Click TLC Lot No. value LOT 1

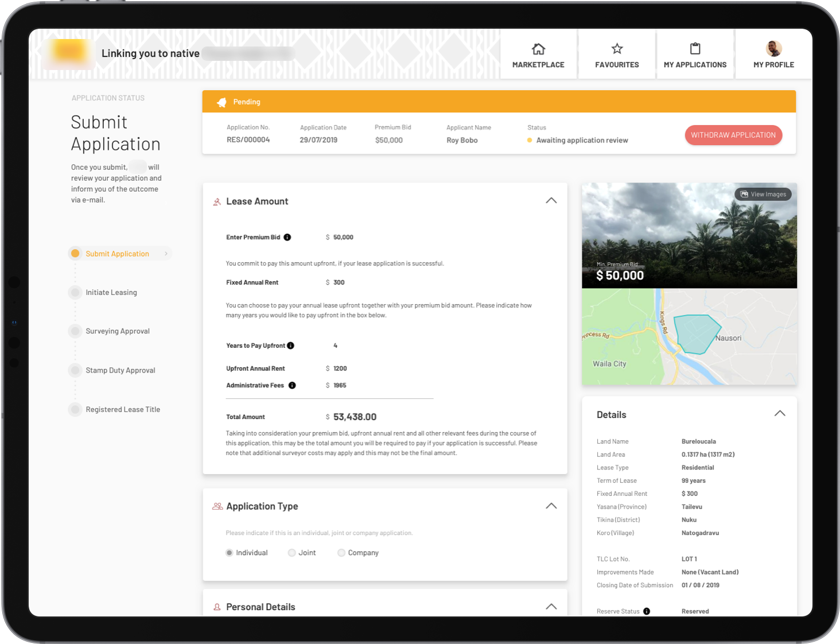click(x=689, y=559)
